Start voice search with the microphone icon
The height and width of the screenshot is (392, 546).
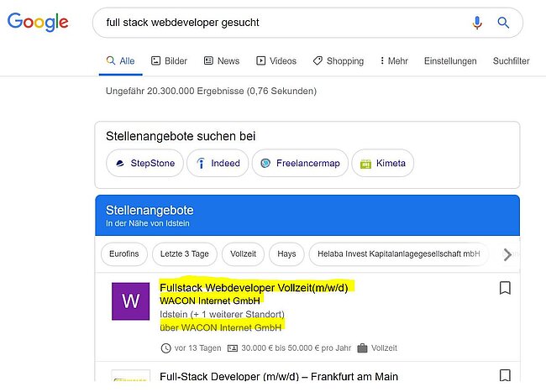click(x=477, y=23)
